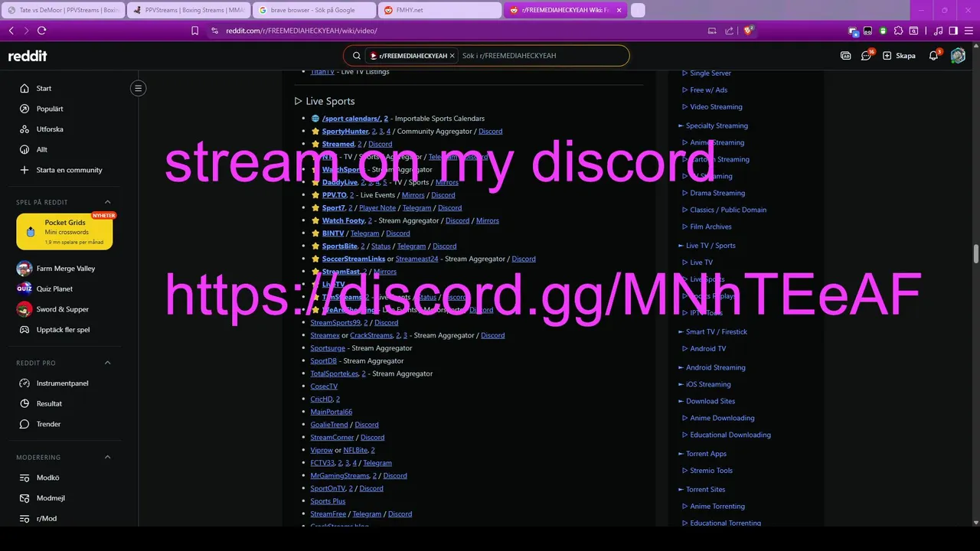This screenshot has height=551, width=980.
Task: Collapse the left navigation with the hamburger button
Action: tap(139, 88)
